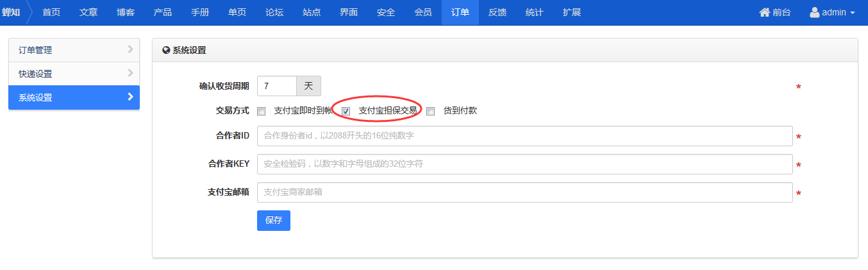Tick the 支付宝即时到帐 checkbox

pyautogui.click(x=261, y=111)
